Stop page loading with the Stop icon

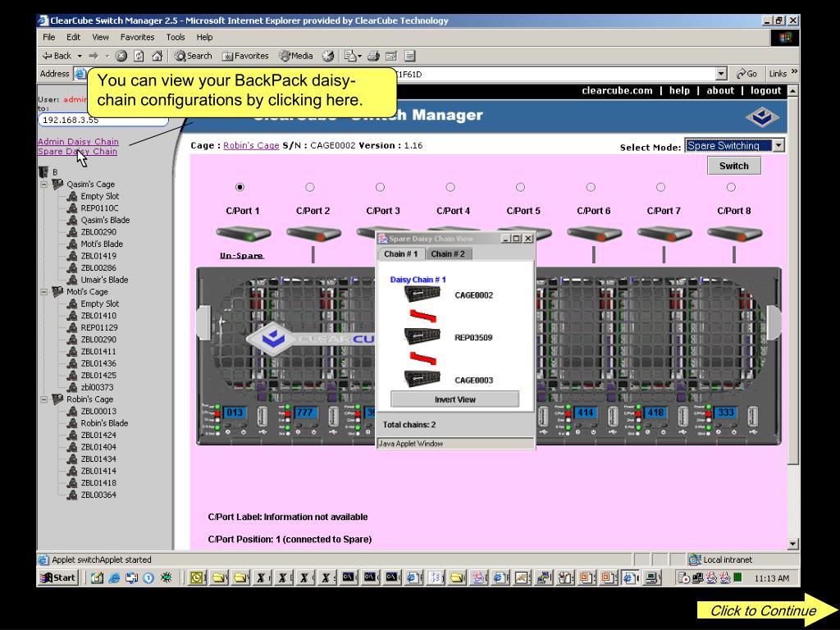pos(121,56)
